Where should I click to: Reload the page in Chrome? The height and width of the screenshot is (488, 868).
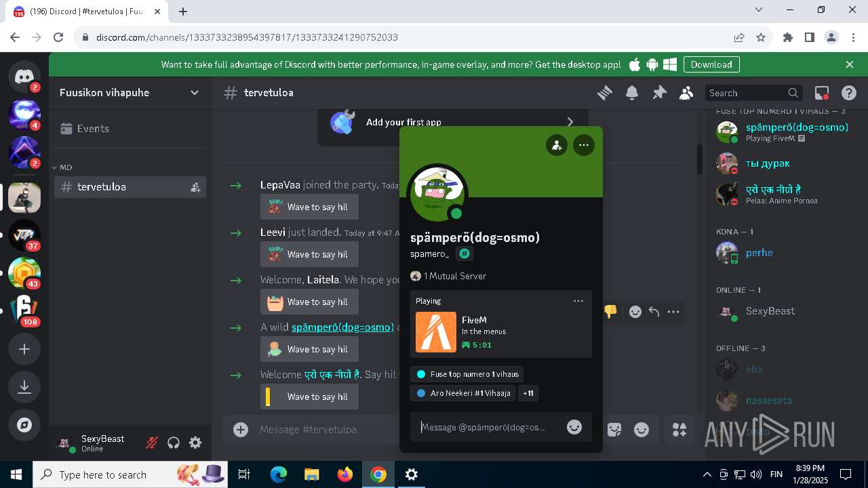pyautogui.click(x=58, y=37)
